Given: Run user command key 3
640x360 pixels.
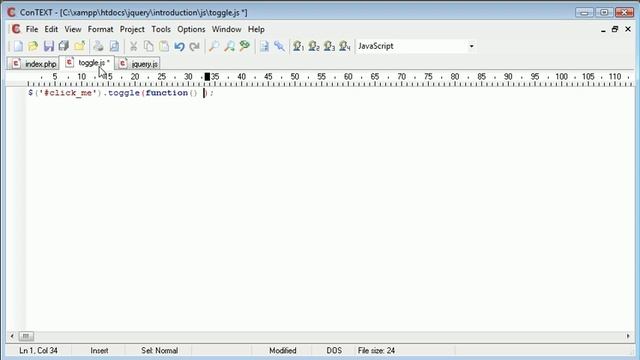Looking at the screenshot, I should click(x=329, y=46).
